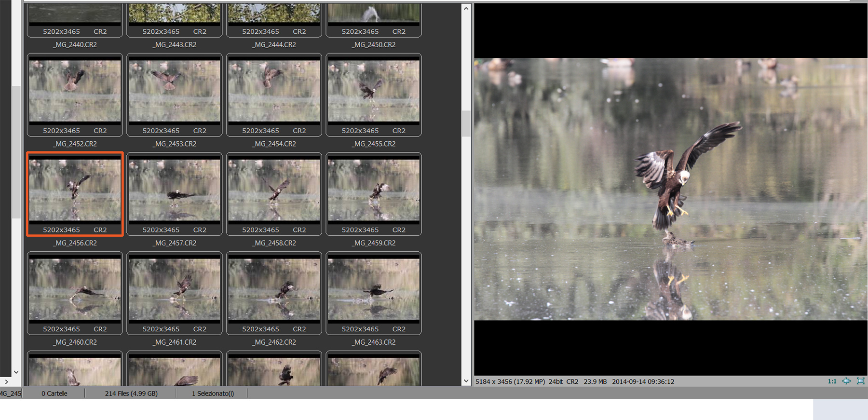Screen dimensions: 868x420
Task: Click file name _MG_2450.CR2
Action: pyautogui.click(x=374, y=44)
